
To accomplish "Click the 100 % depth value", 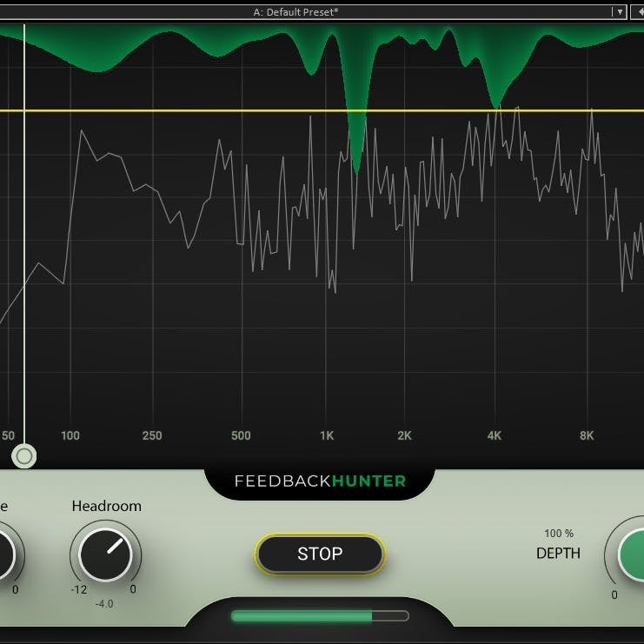I will (559, 533).
